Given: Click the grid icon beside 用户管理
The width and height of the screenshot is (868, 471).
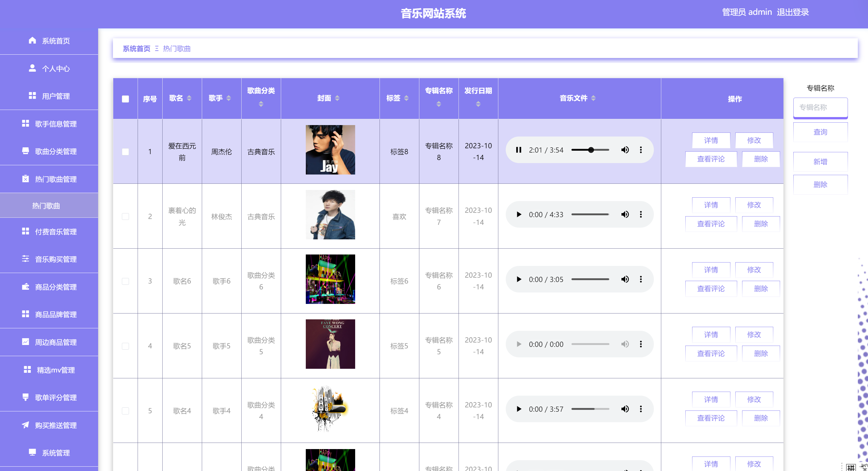Looking at the screenshot, I should [32, 96].
